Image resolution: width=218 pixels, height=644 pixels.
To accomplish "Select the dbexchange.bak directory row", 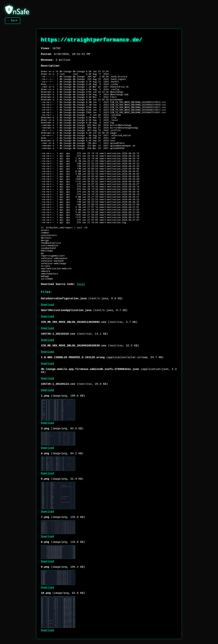I will pyautogui.click(x=85, y=95).
